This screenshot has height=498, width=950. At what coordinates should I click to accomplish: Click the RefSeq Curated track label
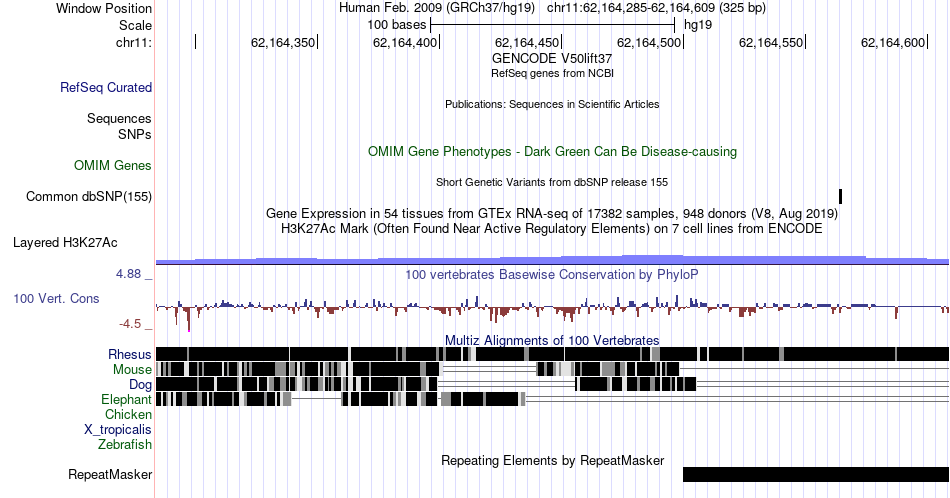coord(106,87)
